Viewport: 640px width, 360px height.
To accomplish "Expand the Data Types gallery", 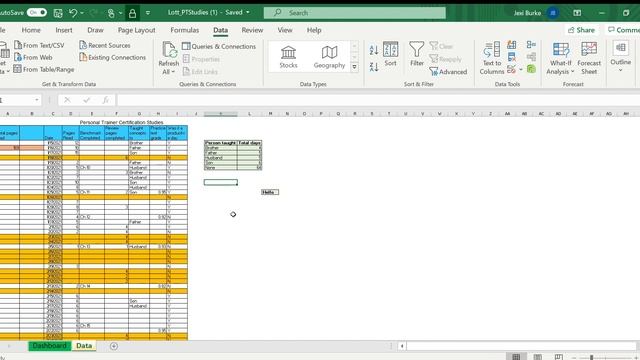I will (354, 67).
